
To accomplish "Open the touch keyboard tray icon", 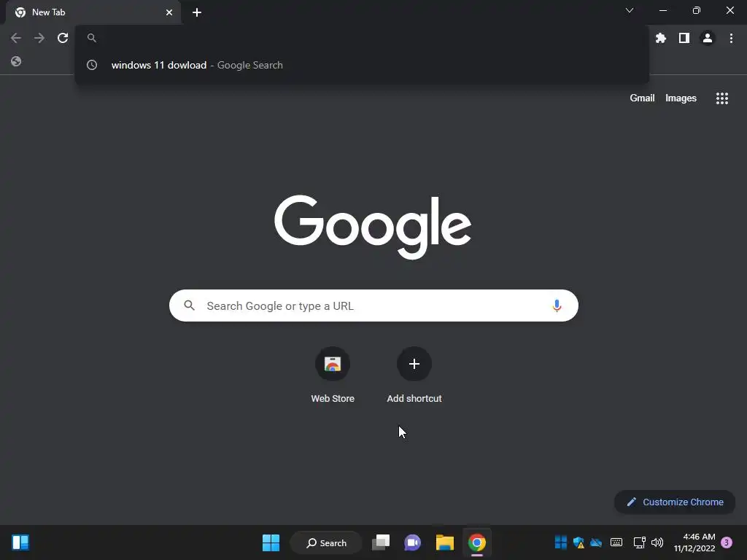I will click(x=616, y=542).
